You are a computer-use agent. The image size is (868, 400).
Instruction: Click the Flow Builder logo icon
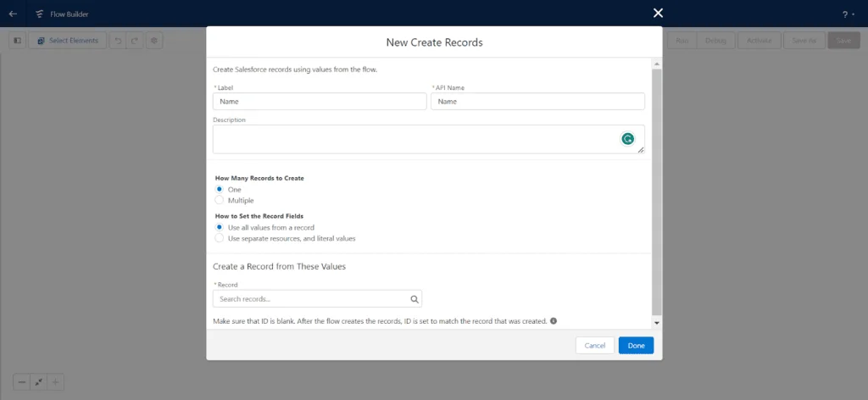(39, 14)
